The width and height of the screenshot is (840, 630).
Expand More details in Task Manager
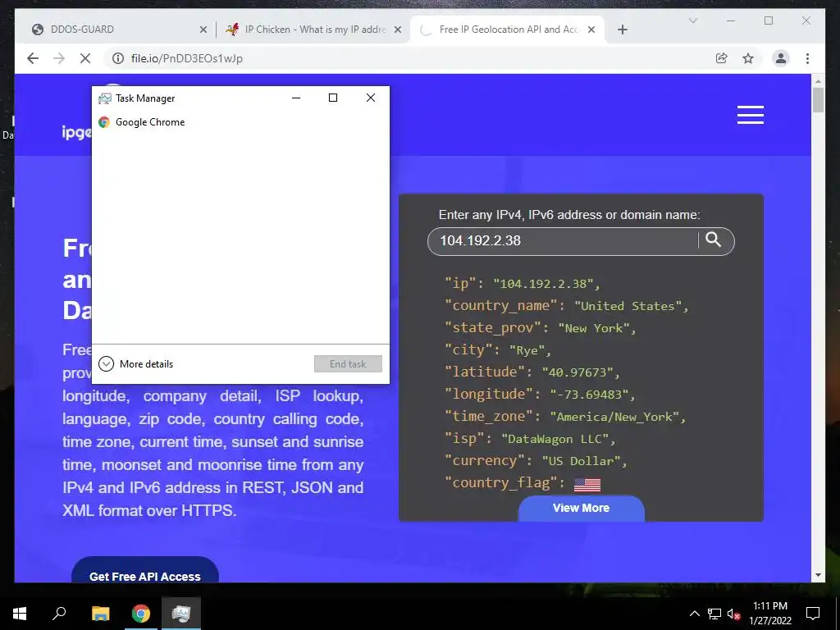136,363
